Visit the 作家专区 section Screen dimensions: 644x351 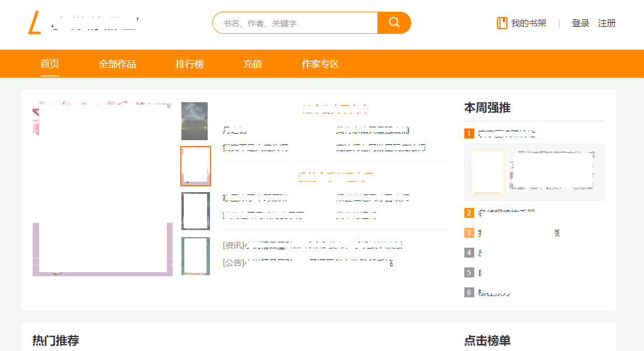(320, 64)
